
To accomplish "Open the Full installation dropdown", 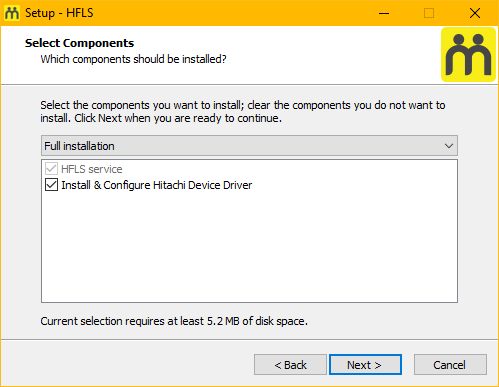I will pyautogui.click(x=249, y=146).
